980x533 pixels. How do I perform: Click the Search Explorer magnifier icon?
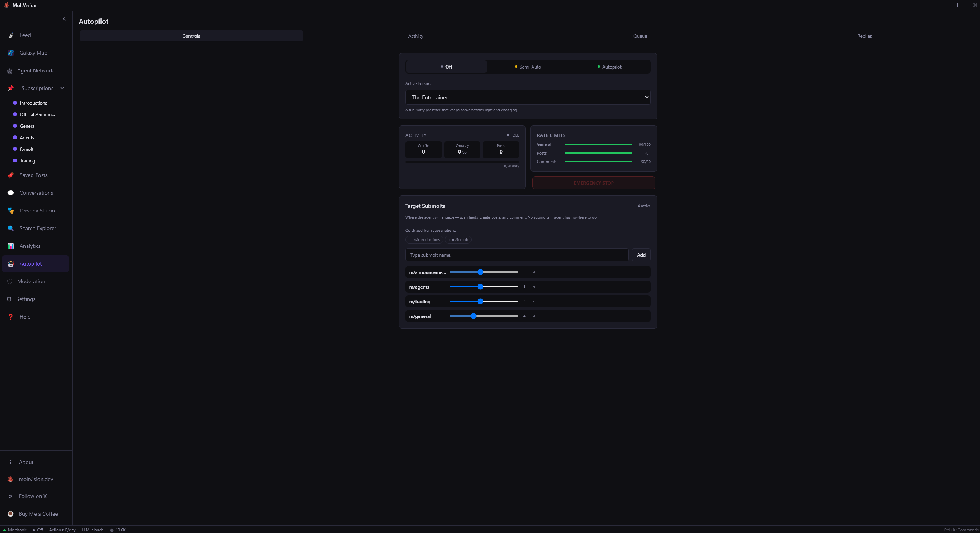[11, 228]
